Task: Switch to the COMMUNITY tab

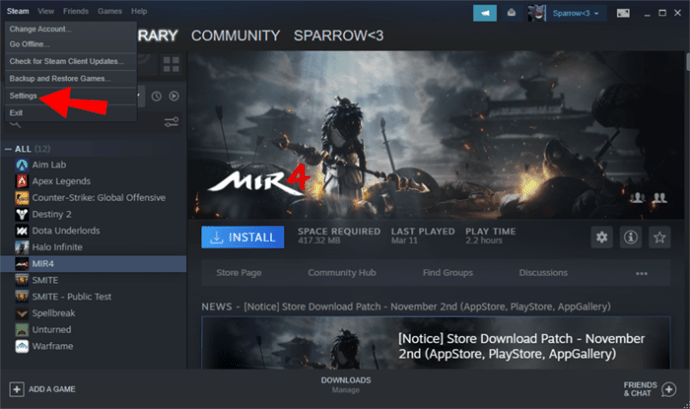Action: click(x=235, y=36)
